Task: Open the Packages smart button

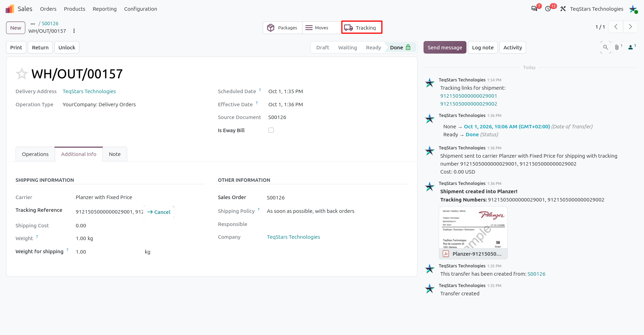Action: [283, 28]
